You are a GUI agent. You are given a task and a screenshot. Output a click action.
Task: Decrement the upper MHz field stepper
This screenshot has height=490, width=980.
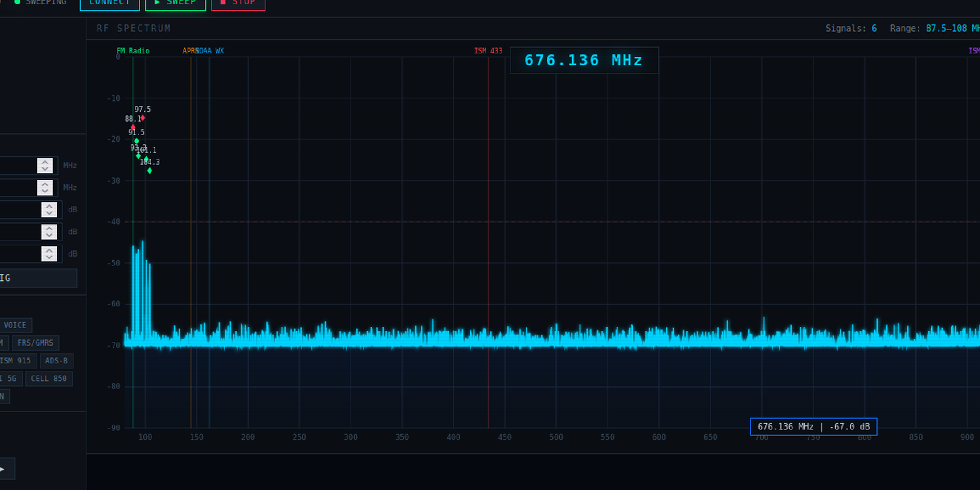click(x=45, y=169)
